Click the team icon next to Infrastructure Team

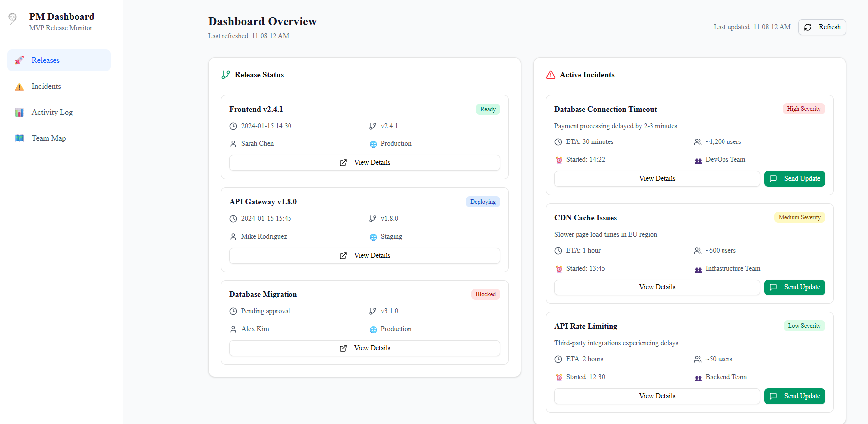coord(698,270)
